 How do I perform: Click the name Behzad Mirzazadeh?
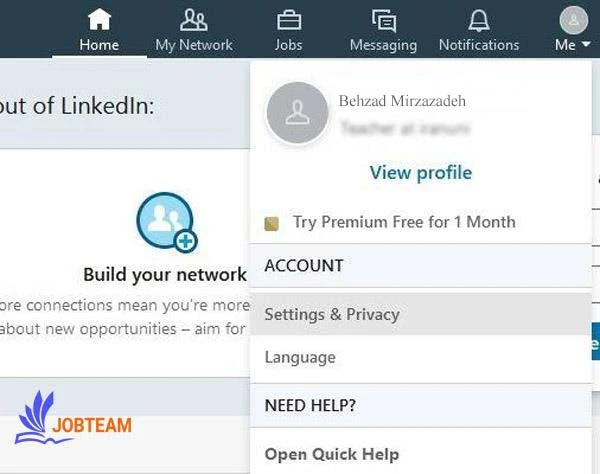pos(402,101)
